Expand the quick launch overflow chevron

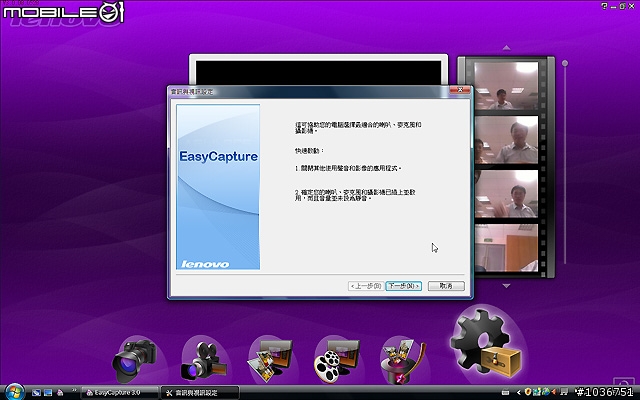[x=74, y=391]
